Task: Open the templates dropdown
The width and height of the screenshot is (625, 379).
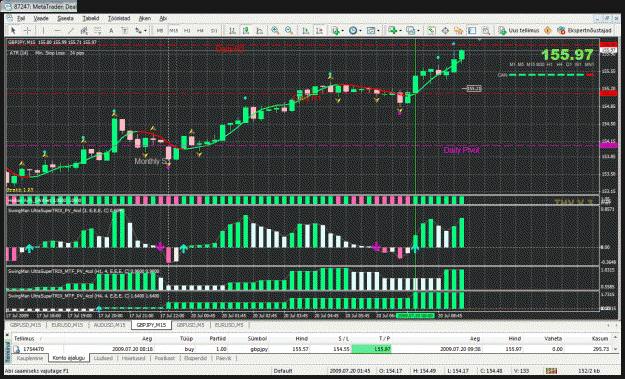Action: (373, 30)
